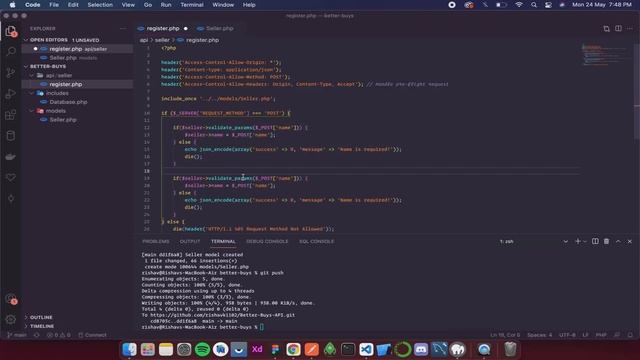Change language mode via PHP status item
The image size is (640, 360).
point(601,335)
